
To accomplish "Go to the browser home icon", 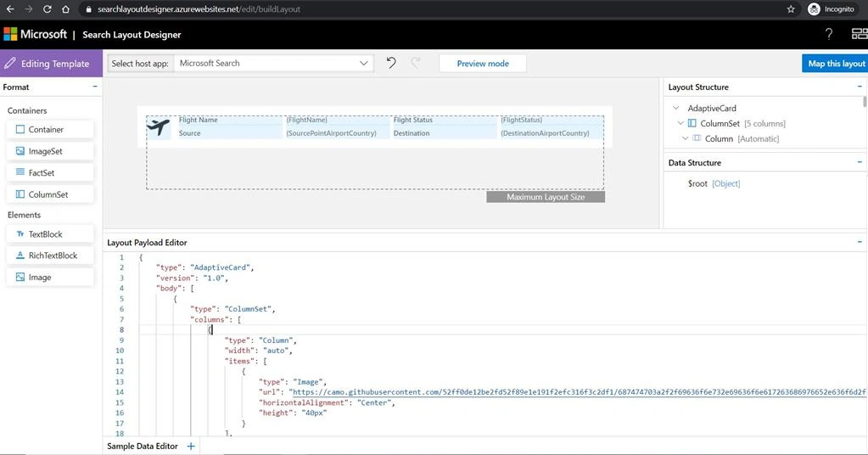I will [65, 9].
